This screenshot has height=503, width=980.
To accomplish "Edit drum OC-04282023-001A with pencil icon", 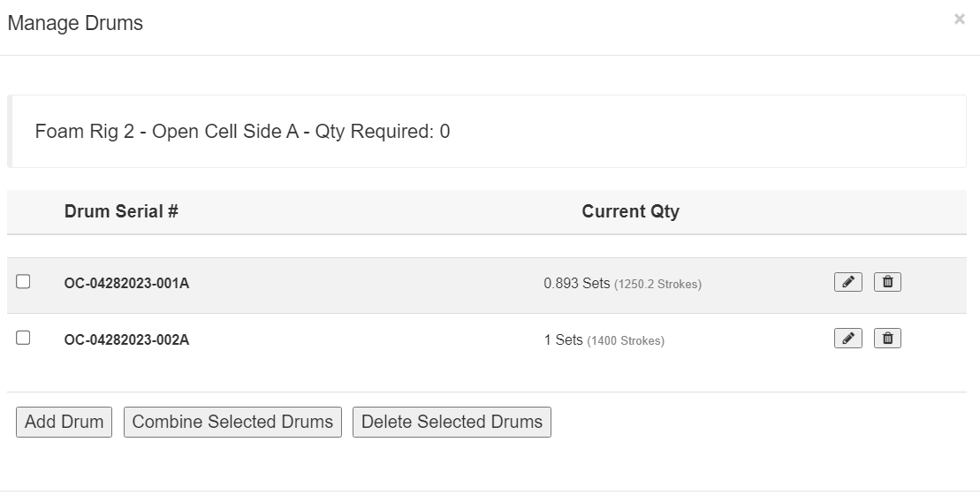I will (847, 282).
